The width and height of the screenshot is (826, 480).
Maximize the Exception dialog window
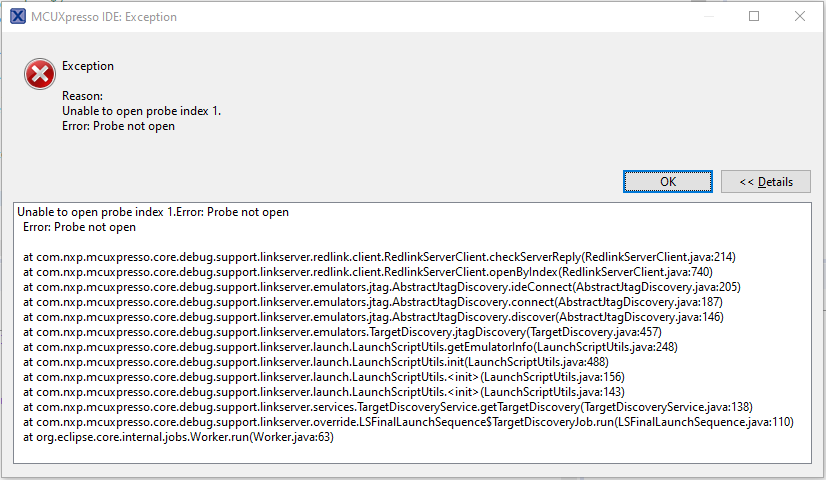754,16
